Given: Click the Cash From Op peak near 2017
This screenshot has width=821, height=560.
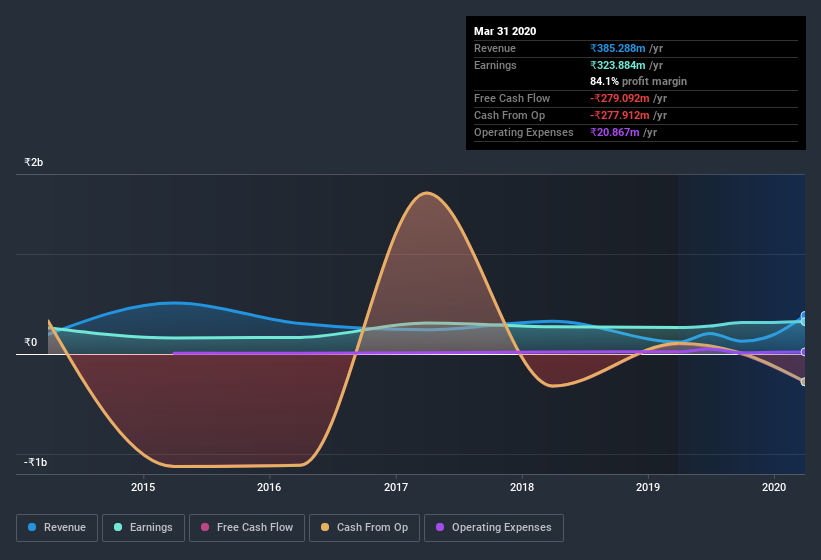Looking at the screenshot, I should pos(427,193).
